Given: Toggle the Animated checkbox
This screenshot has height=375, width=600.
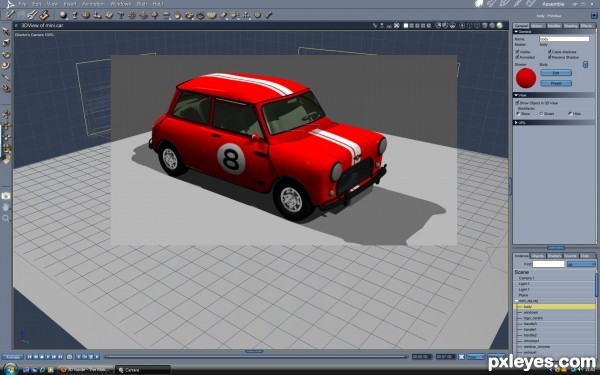Looking at the screenshot, I should (x=517, y=57).
